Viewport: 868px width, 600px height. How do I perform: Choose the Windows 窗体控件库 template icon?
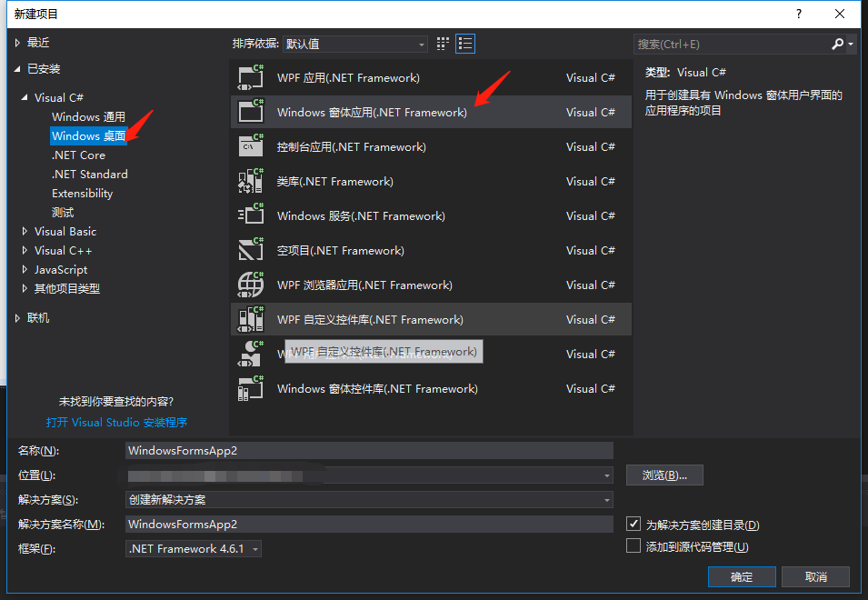pyautogui.click(x=251, y=388)
